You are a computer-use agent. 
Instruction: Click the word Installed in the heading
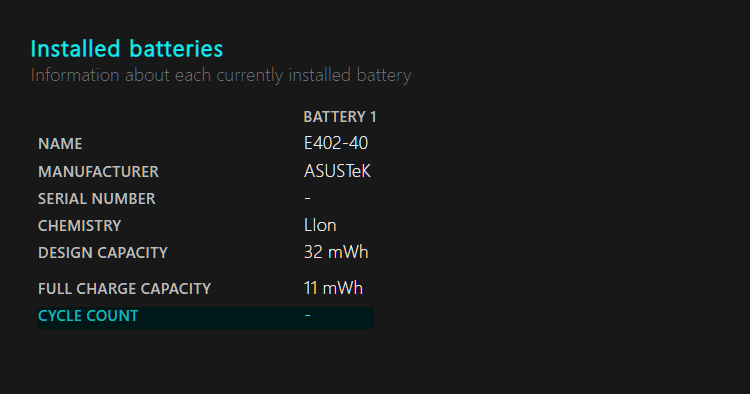pyautogui.click(x=76, y=49)
